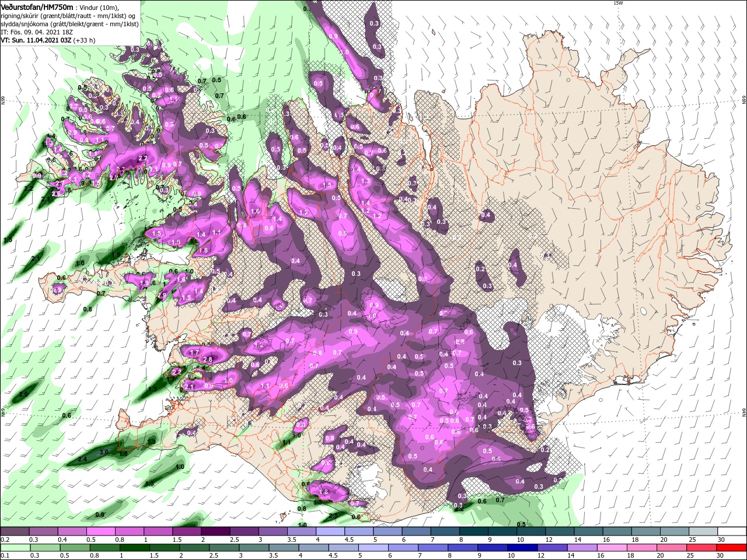The image size is (747, 560).
Task: Click the 1.7 value beside the 2.8 label
Action: tap(194, 353)
